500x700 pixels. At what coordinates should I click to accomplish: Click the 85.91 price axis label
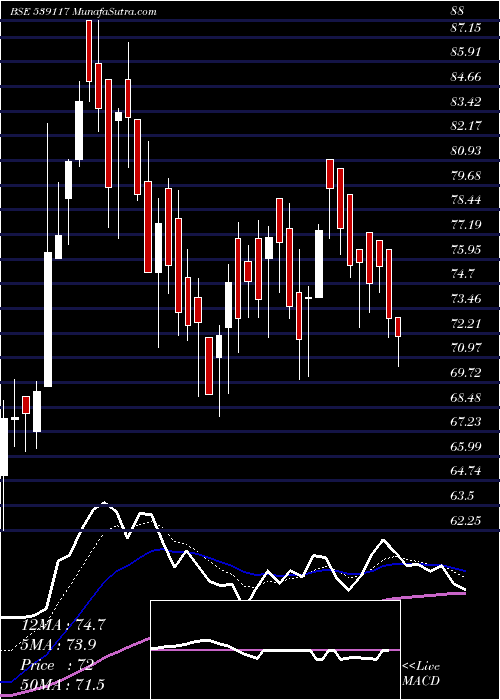(466, 52)
